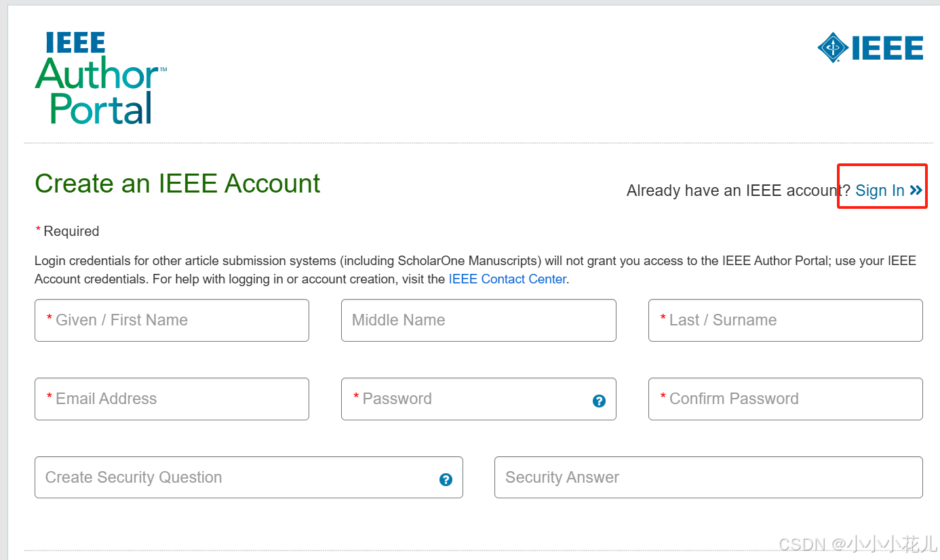Open the IEEE Contact Center link

pos(507,279)
